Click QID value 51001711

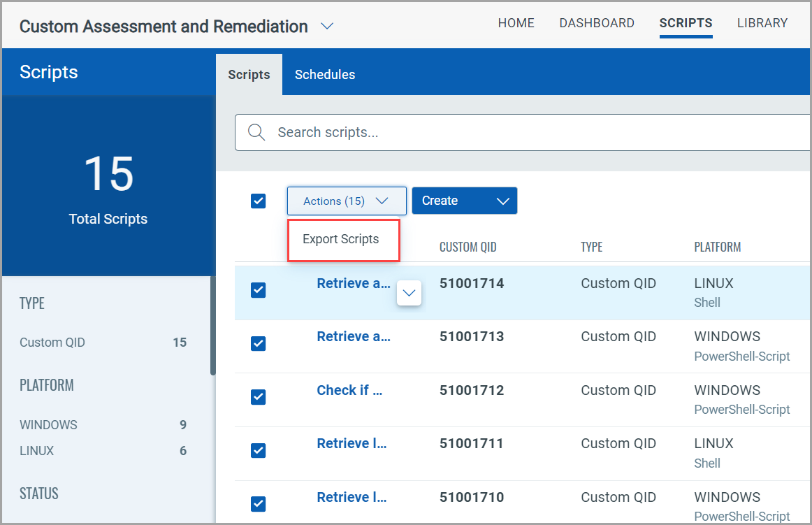pos(471,444)
